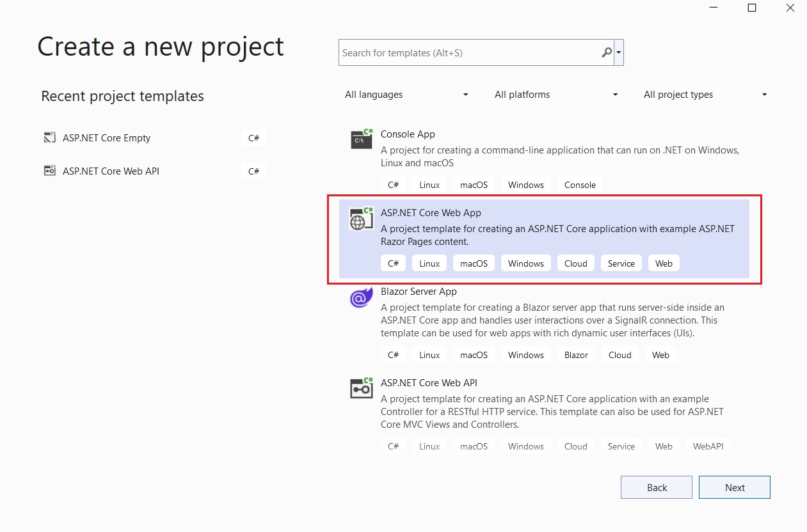Click Service tag under ASP.NET Core Web API template

(x=621, y=446)
